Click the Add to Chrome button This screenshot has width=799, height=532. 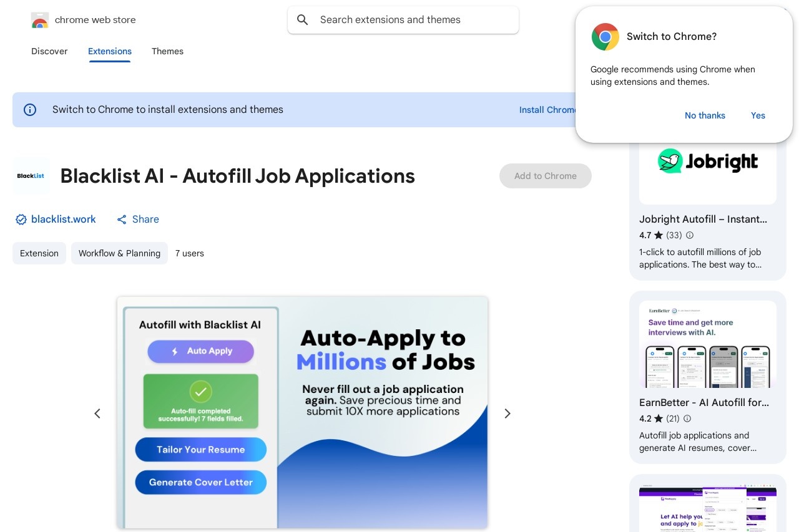pyautogui.click(x=546, y=176)
